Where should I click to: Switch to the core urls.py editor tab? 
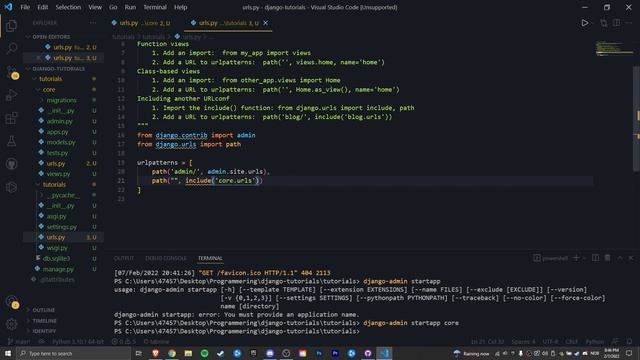[x=141, y=23]
